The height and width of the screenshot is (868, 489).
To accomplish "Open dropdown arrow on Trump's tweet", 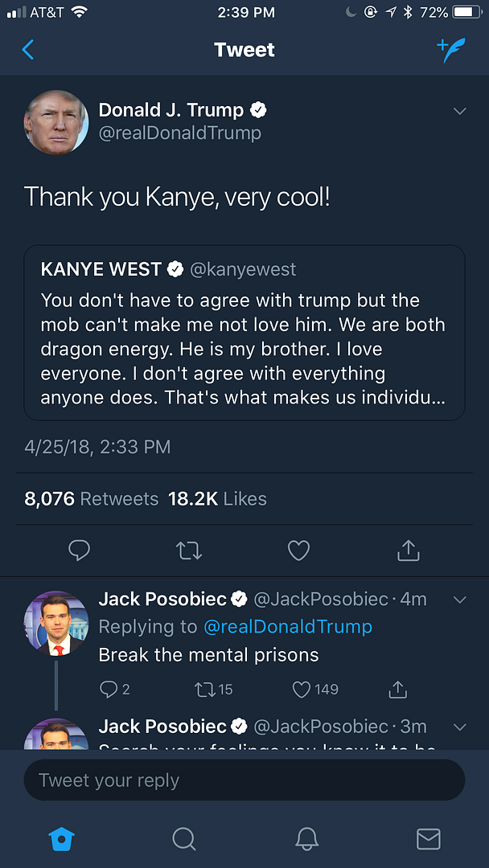I will point(460,111).
